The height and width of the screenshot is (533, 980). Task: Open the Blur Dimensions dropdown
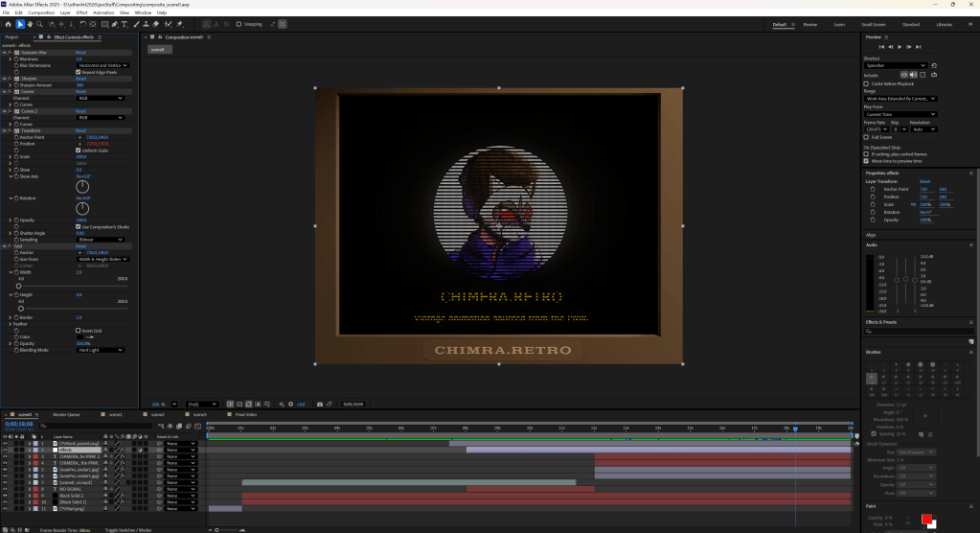click(103, 65)
